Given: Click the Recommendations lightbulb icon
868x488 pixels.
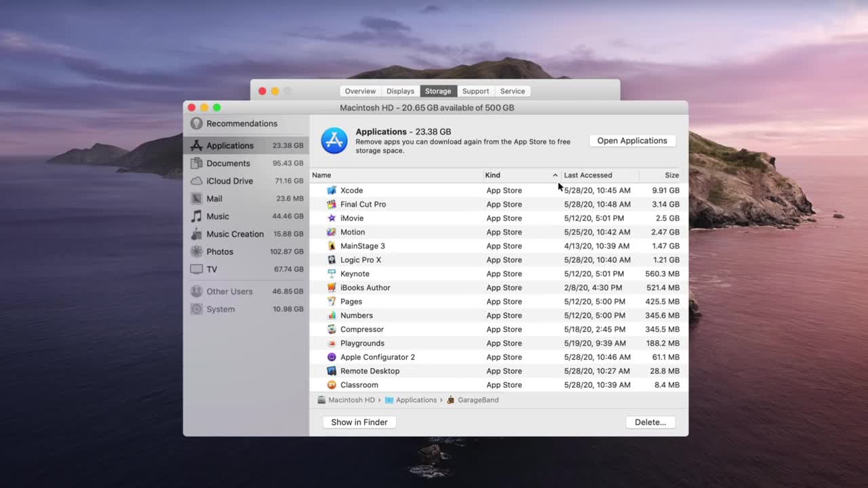Looking at the screenshot, I should [197, 123].
